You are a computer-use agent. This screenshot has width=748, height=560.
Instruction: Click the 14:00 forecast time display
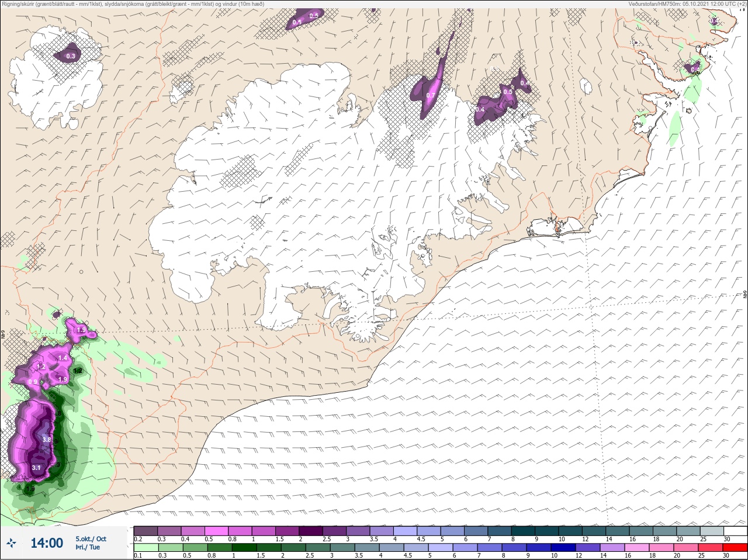click(x=47, y=543)
